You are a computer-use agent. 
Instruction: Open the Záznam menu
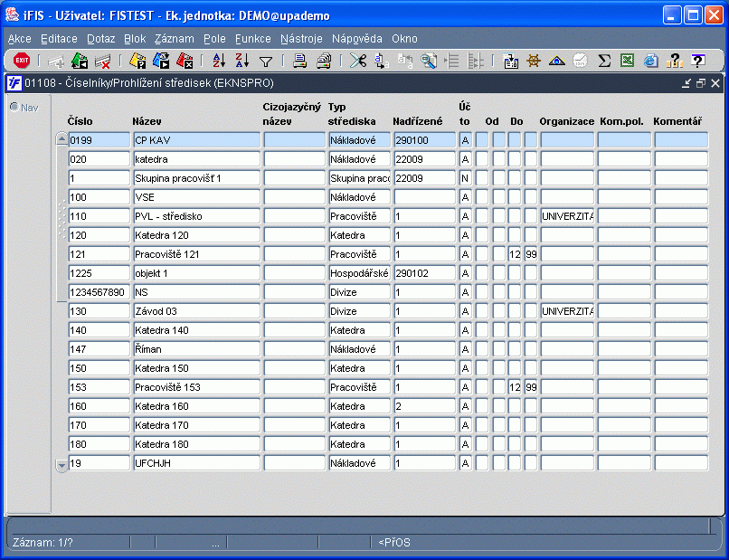(175, 39)
